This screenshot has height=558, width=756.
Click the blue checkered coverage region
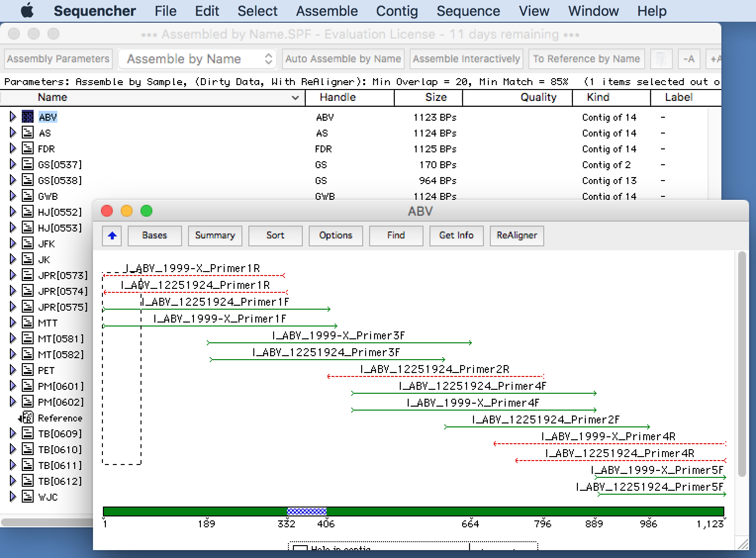point(307,511)
